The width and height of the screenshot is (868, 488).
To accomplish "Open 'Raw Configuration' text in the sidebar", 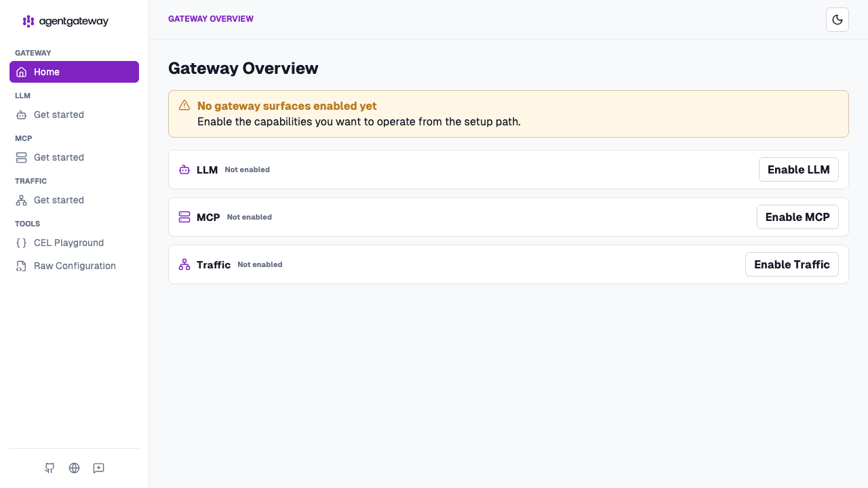I will pos(75,266).
